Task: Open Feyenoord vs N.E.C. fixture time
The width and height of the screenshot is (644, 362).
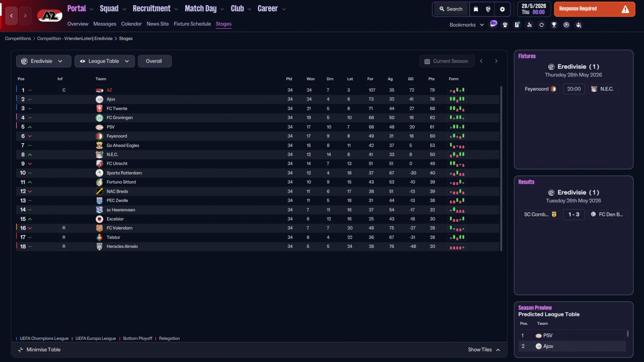Action: [x=574, y=89]
